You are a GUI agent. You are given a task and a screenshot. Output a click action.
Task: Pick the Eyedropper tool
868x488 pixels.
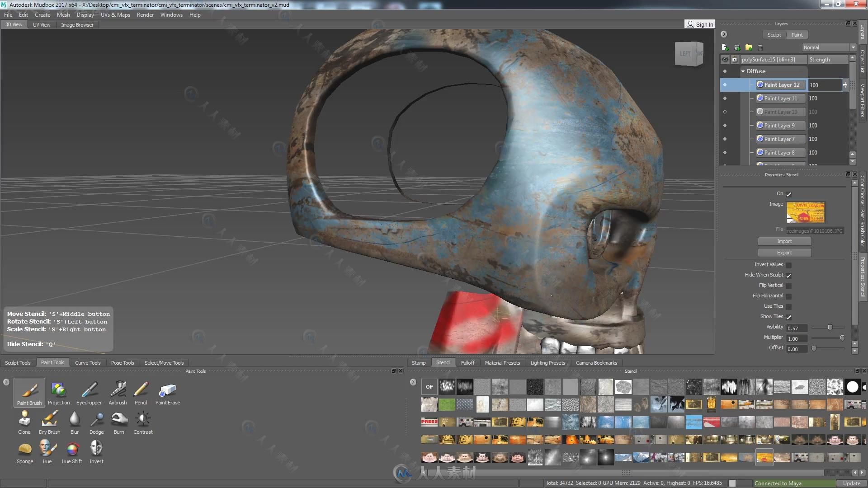[89, 393]
